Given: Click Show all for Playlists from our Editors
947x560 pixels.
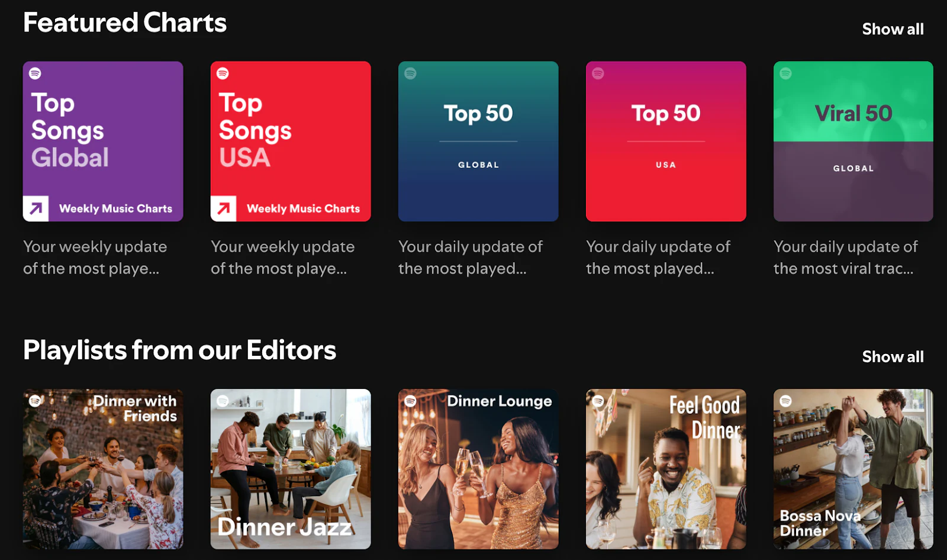Looking at the screenshot, I should coord(893,357).
